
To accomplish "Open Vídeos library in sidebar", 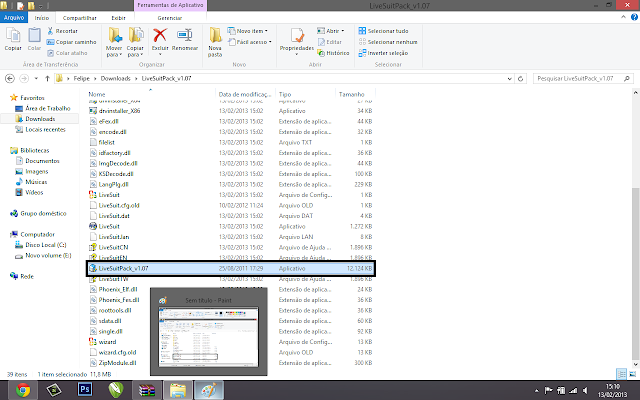I will (29, 192).
